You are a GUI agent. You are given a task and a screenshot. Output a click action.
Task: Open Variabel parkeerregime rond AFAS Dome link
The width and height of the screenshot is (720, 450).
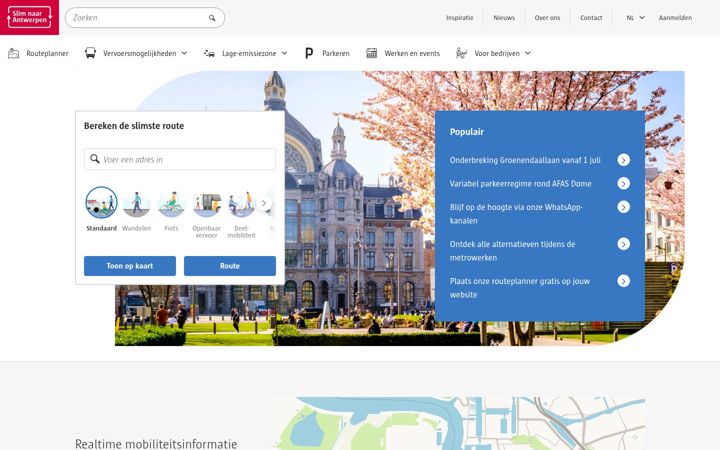(x=520, y=184)
